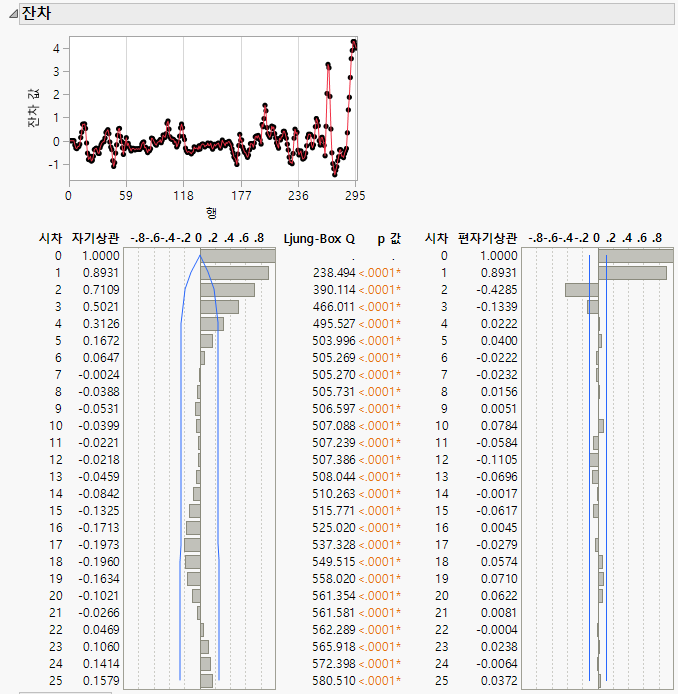Click autocorrelation value 0.8931 at lag 1
The image size is (678, 694).
click(101, 273)
